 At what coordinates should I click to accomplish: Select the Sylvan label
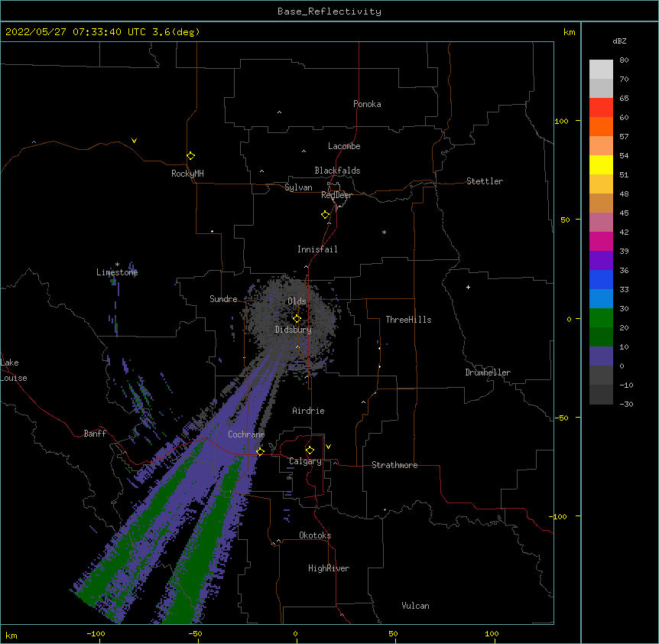pos(298,187)
